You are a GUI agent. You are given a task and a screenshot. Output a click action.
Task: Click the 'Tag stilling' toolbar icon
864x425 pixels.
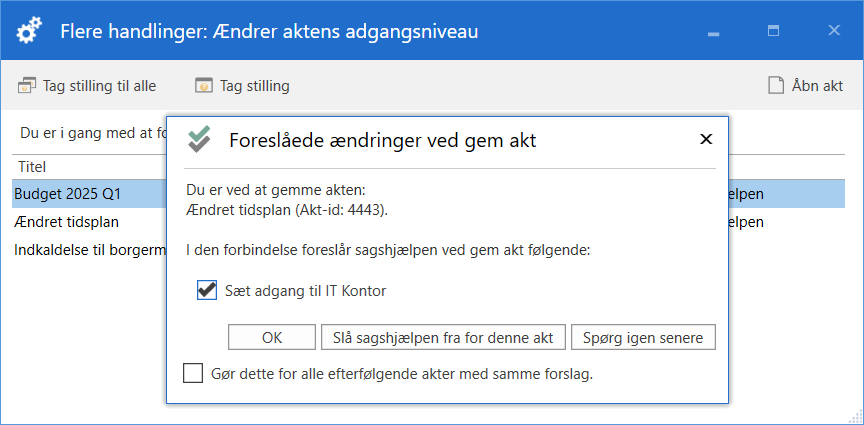click(x=204, y=86)
